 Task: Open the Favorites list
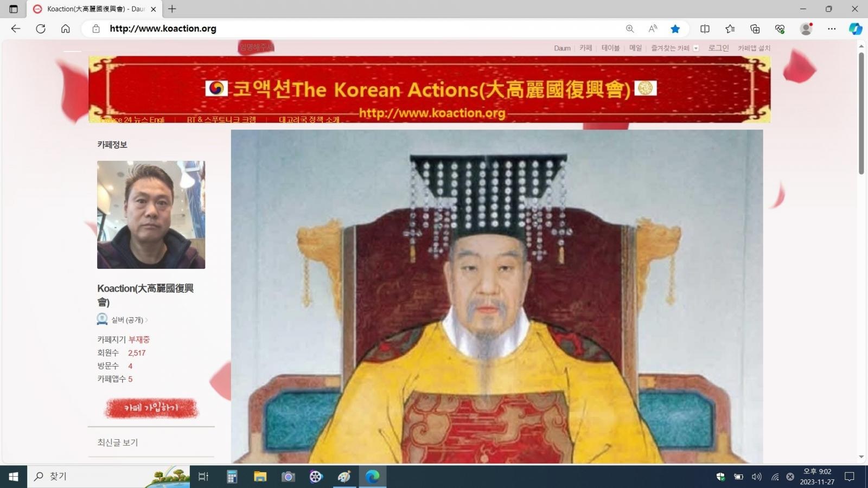730,29
